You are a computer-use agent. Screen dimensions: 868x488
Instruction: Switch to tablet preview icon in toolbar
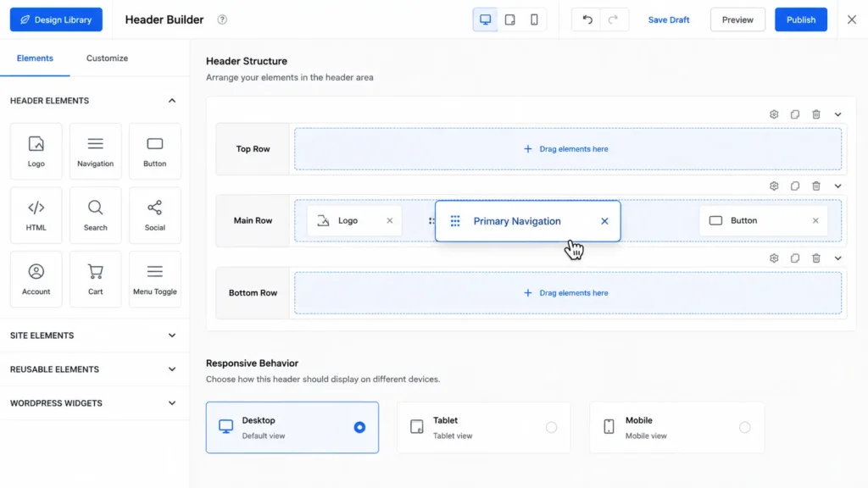point(509,19)
